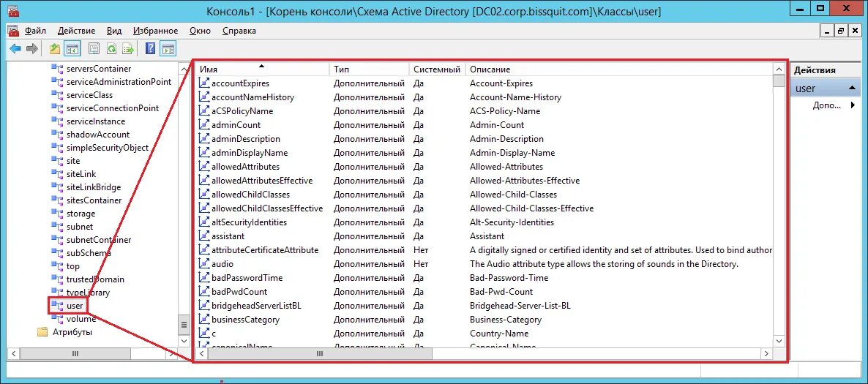
Task: Click the serversContainer class icon
Action: coord(58,69)
